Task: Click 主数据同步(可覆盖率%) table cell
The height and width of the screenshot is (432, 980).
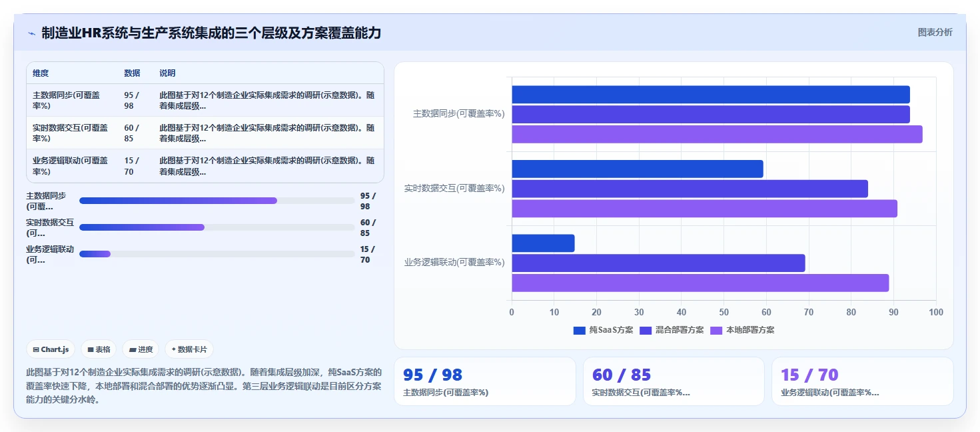Action: click(x=72, y=101)
